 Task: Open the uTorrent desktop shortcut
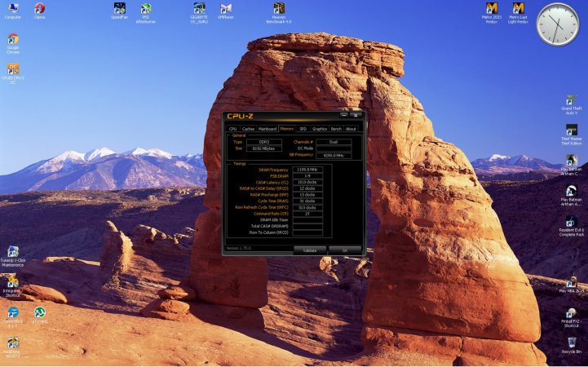(39, 315)
